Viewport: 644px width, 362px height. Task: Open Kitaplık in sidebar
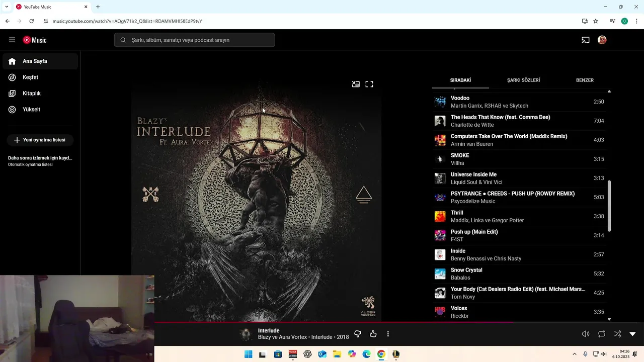(40, 94)
